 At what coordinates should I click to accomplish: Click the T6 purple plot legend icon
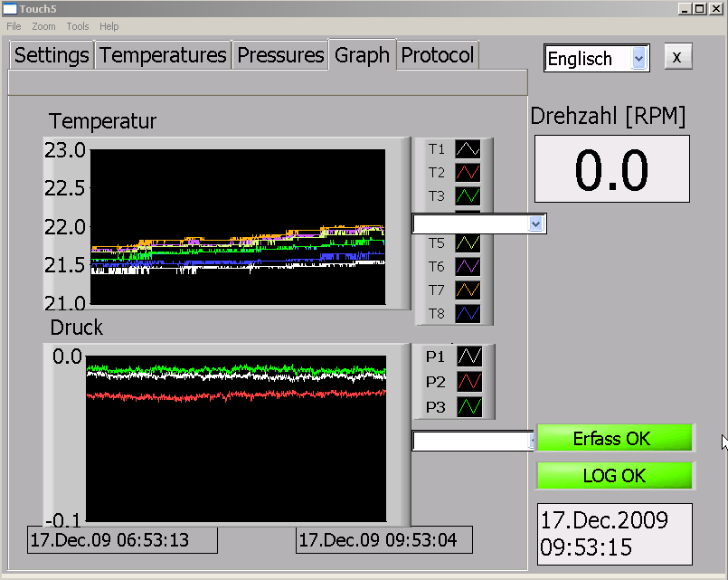click(x=468, y=267)
